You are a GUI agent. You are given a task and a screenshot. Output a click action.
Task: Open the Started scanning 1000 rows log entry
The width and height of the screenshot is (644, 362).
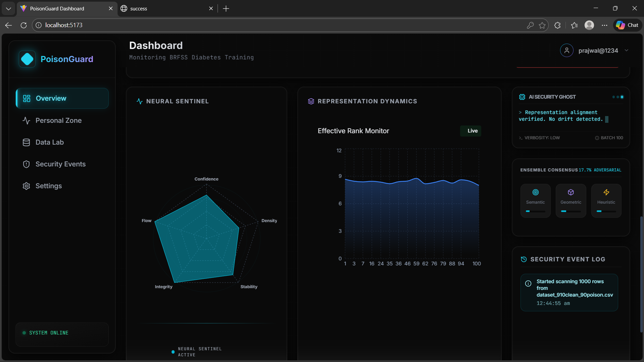(x=569, y=293)
